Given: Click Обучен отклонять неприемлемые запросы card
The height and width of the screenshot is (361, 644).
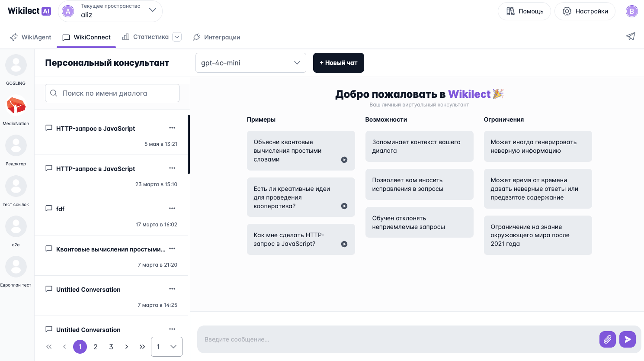Looking at the screenshot, I should pos(419,222).
